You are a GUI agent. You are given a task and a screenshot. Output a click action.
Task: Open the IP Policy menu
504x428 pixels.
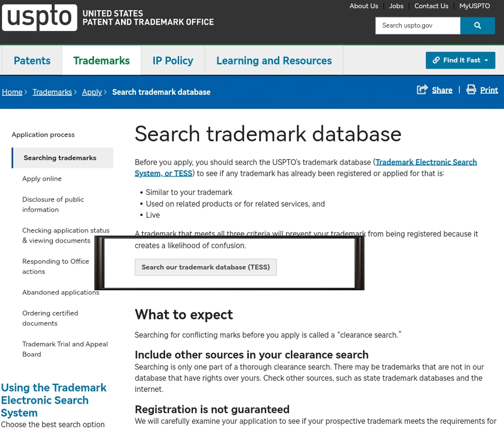tap(173, 61)
